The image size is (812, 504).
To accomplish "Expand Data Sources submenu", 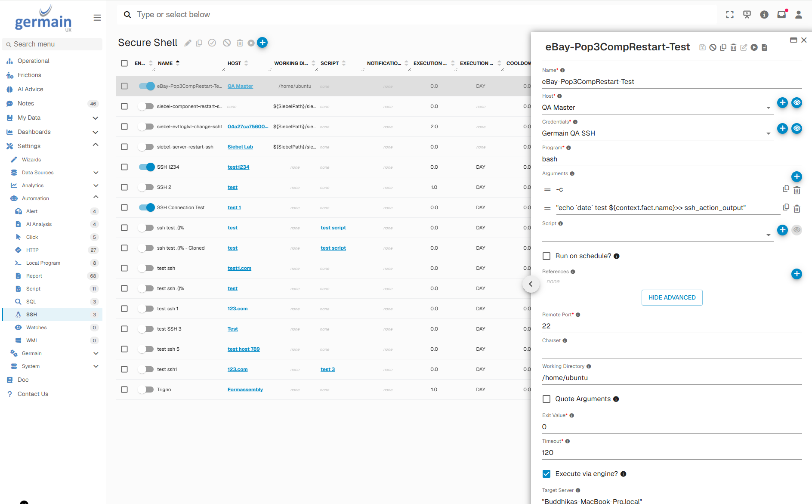I will (x=96, y=173).
